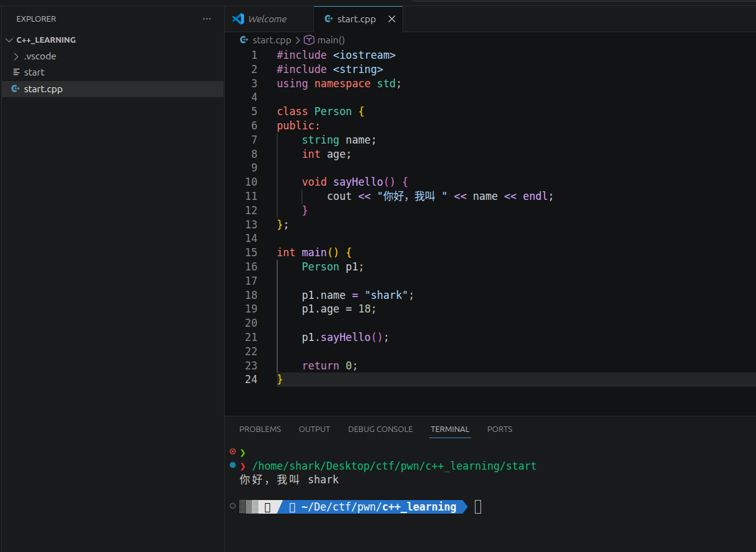
Task: Click on '#include <string>' line
Action: pyautogui.click(x=330, y=69)
